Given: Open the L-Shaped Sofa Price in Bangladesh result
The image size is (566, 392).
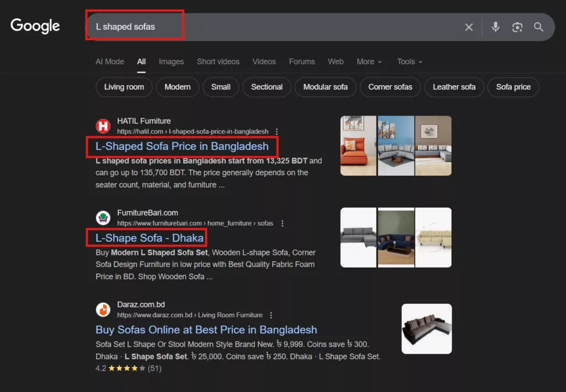Looking at the screenshot, I should click(x=183, y=147).
